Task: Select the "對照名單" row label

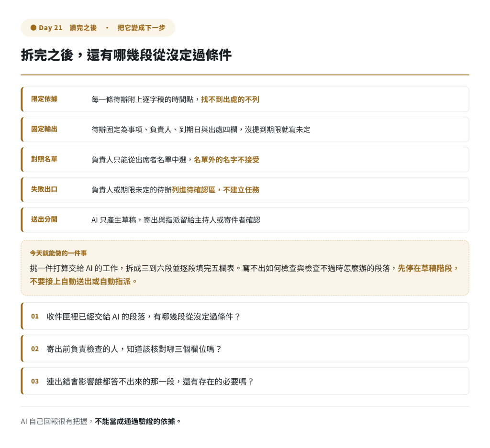Action: click(44, 159)
